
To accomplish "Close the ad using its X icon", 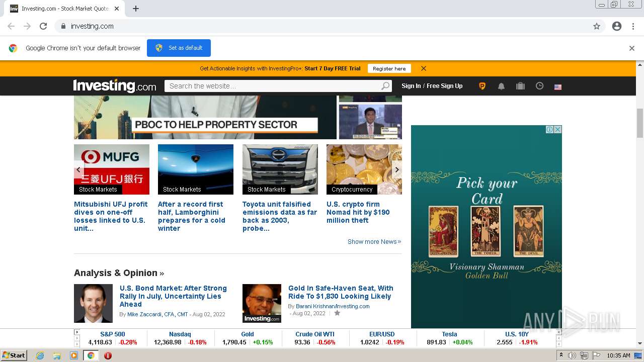I will [x=557, y=129].
